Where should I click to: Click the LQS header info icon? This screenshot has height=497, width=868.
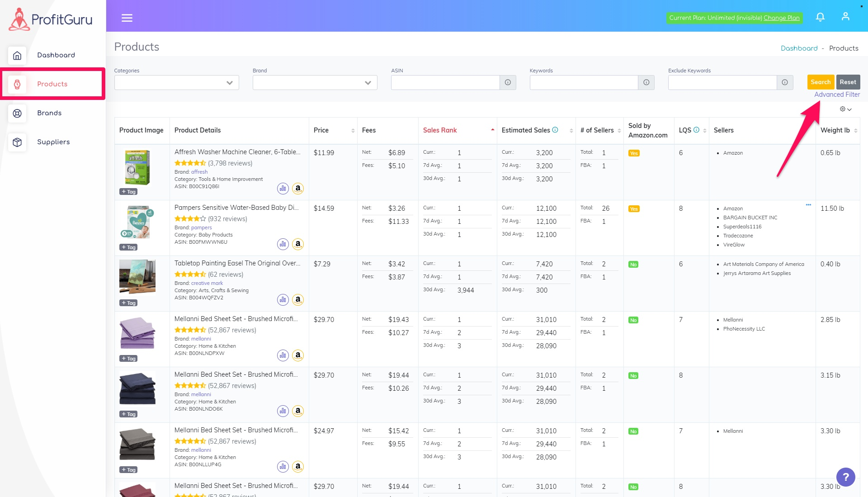[x=696, y=130]
